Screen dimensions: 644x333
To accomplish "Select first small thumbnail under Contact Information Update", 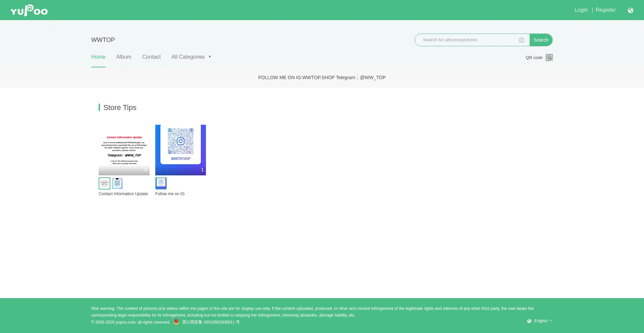I will click(104, 183).
